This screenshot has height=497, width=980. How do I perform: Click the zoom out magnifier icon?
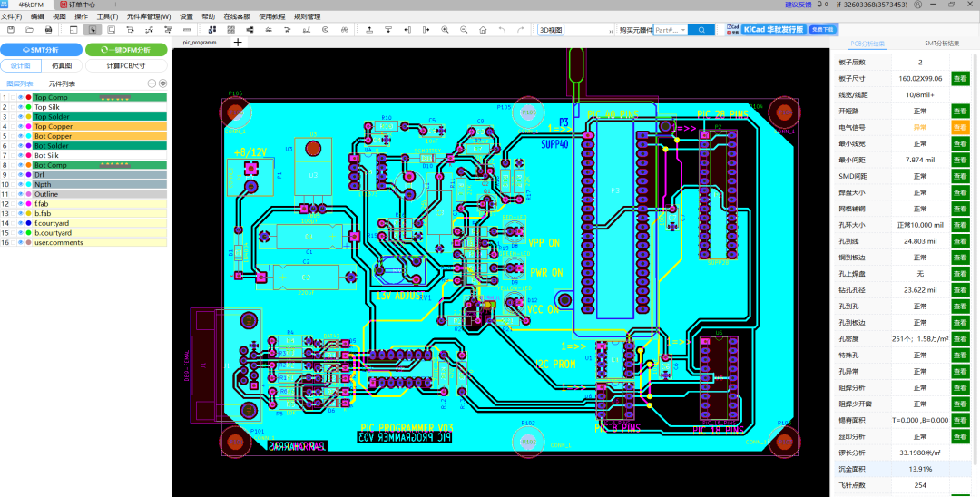click(x=464, y=29)
